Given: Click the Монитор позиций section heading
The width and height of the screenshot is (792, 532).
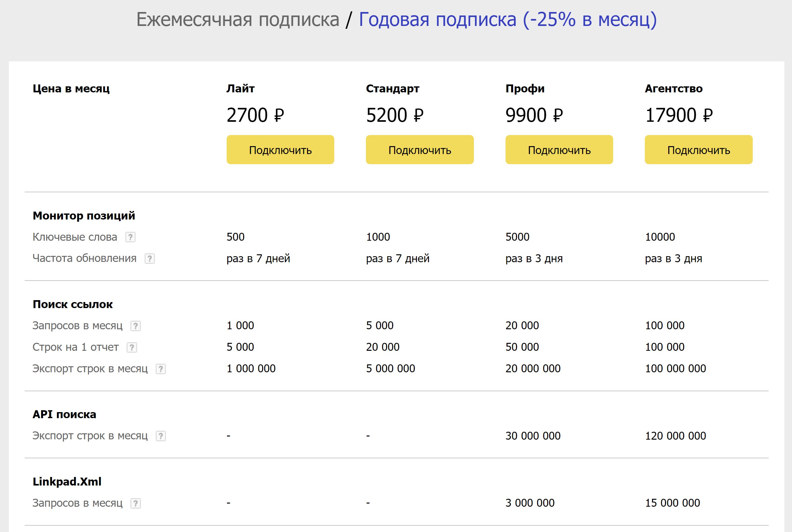Looking at the screenshot, I should [x=84, y=216].
